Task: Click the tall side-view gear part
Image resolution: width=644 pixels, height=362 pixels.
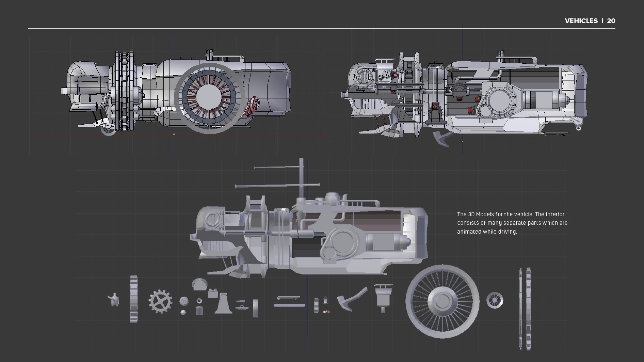Action: coord(133,299)
